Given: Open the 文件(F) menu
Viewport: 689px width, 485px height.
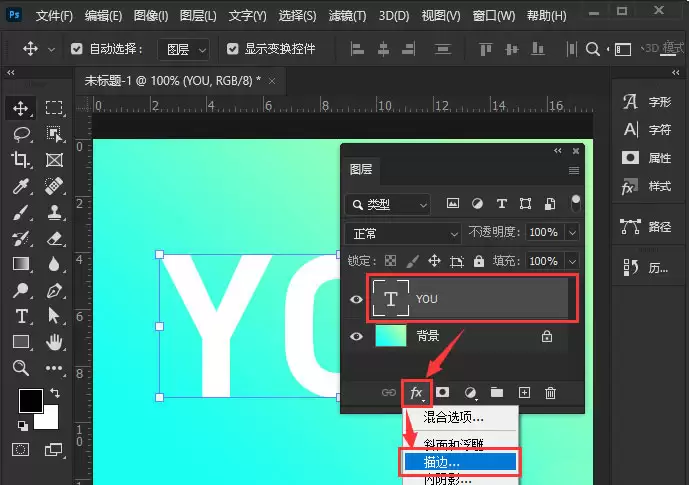Looking at the screenshot, I should (54, 16).
